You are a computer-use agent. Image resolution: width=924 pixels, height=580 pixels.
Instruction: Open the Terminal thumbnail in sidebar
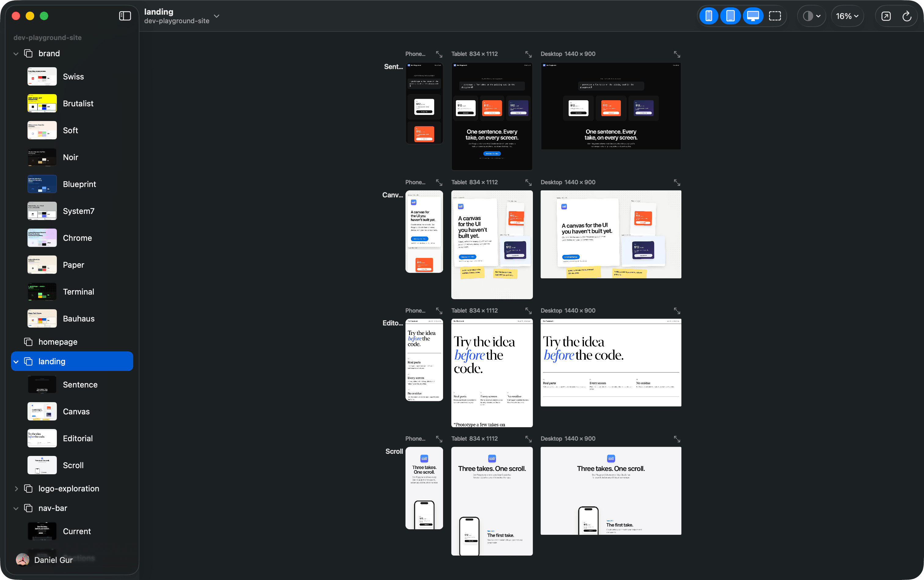click(42, 291)
